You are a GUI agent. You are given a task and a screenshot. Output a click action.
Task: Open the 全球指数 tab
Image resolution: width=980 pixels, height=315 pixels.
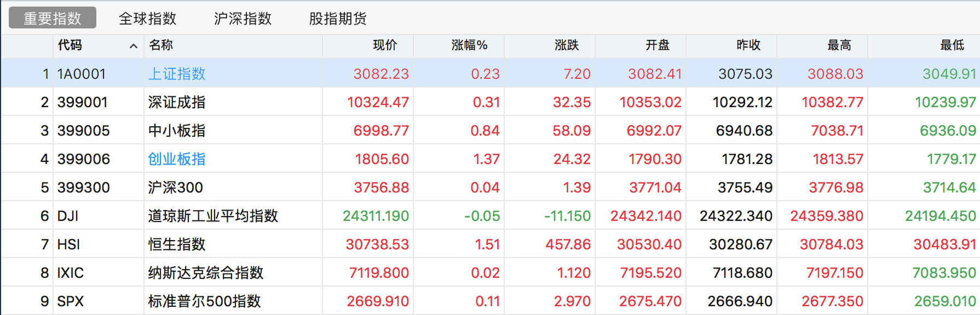coord(147,19)
